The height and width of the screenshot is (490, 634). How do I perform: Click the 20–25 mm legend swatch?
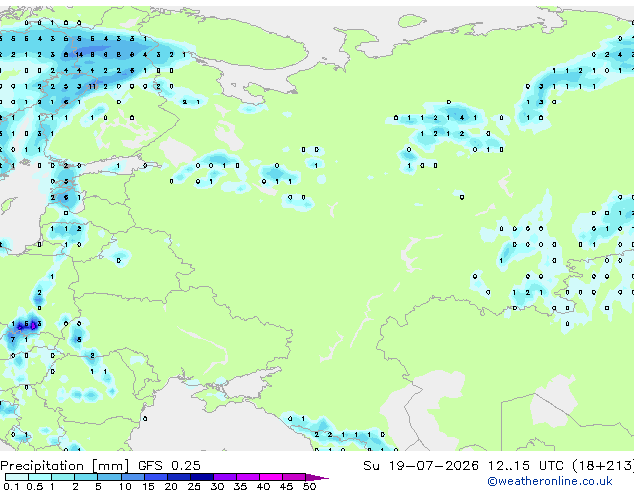[178, 477]
